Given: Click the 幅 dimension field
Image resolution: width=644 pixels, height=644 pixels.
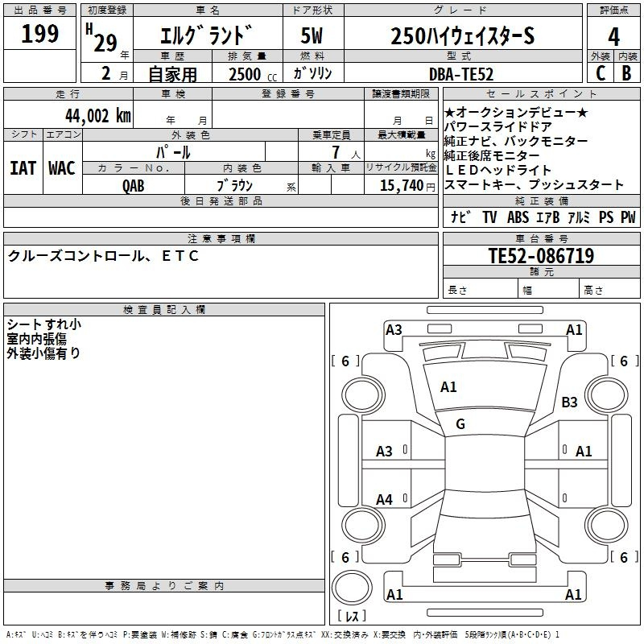Looking at the screenshot, I should pos(548,290).
